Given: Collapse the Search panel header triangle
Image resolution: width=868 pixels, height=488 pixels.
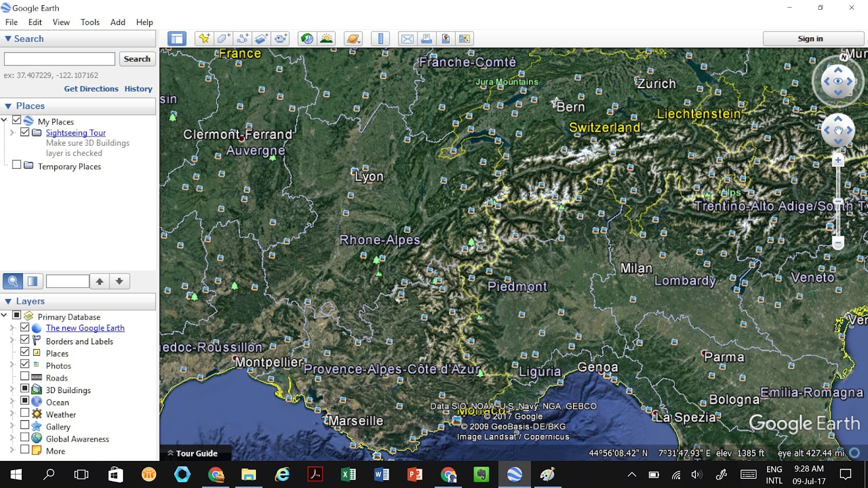Looking at the screenshot, I should tap(8, 39).
